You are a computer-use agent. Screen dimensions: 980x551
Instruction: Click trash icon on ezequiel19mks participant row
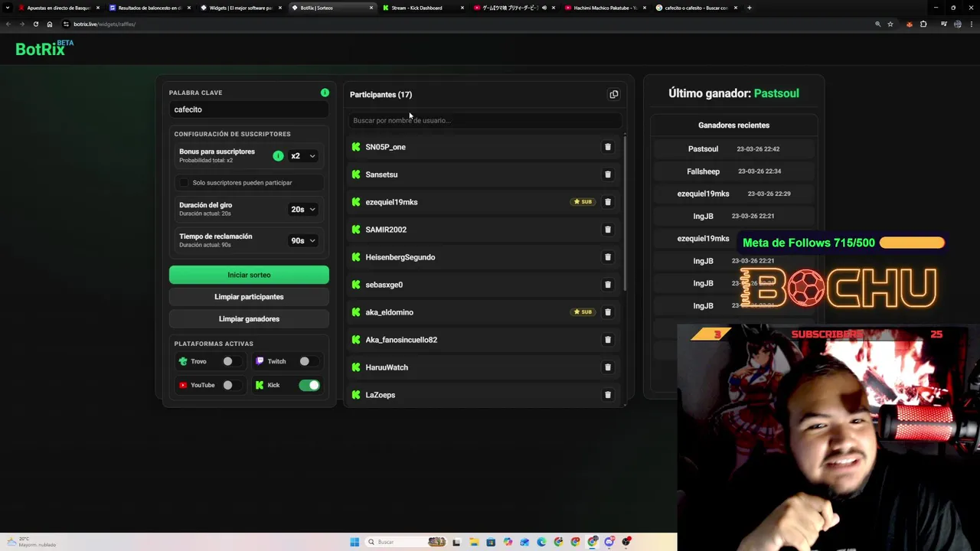[x=608, y=202]
